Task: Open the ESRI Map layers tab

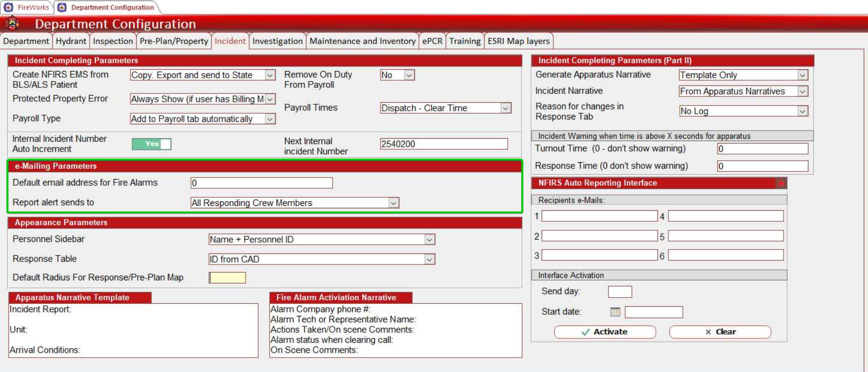Action: [x=518, y=41]
